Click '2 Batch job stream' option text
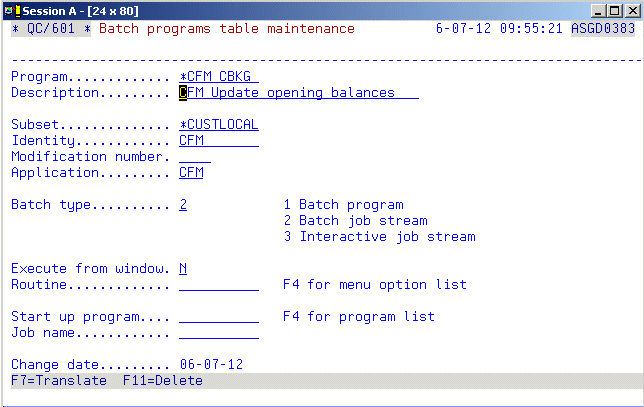 tap(355, 221)
